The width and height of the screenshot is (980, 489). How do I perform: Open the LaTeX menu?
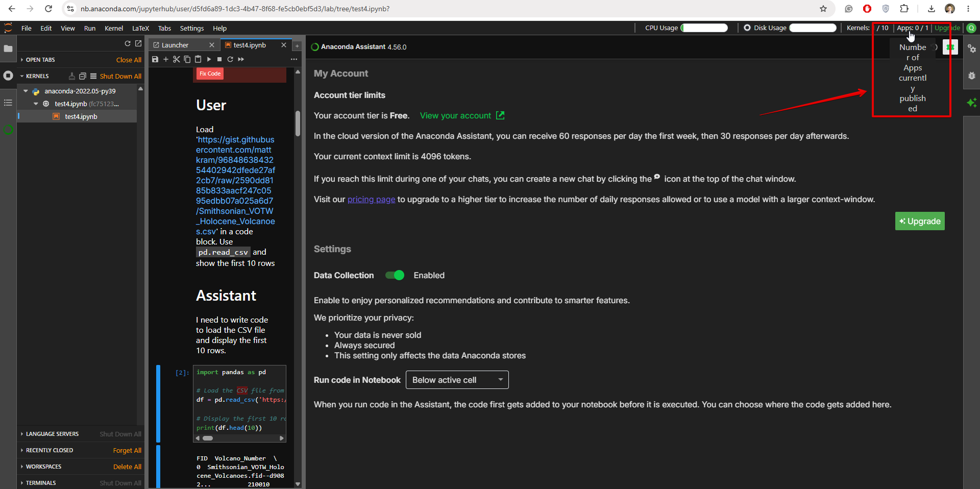click(x=140, y=28)
